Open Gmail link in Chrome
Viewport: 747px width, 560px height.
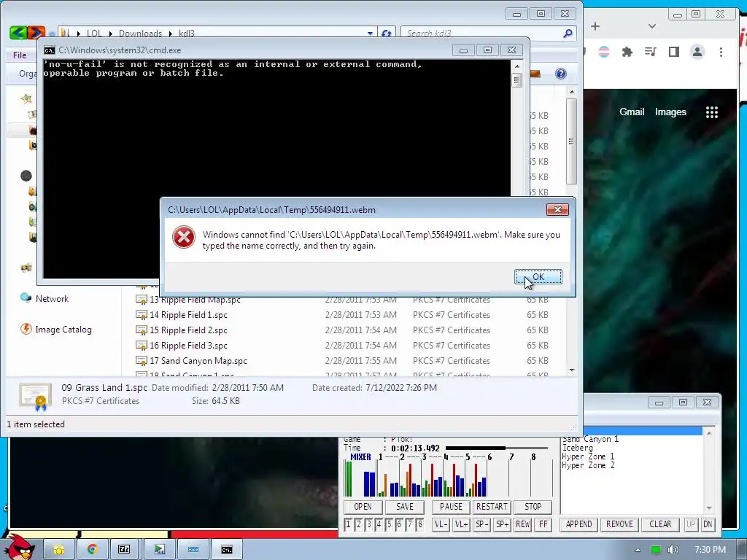point(632,112)
